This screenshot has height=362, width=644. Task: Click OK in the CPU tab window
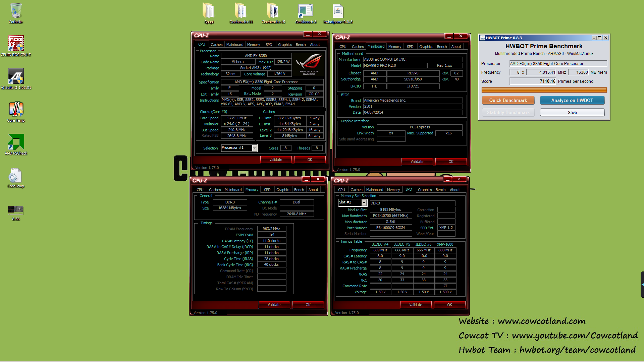[310, 160]
